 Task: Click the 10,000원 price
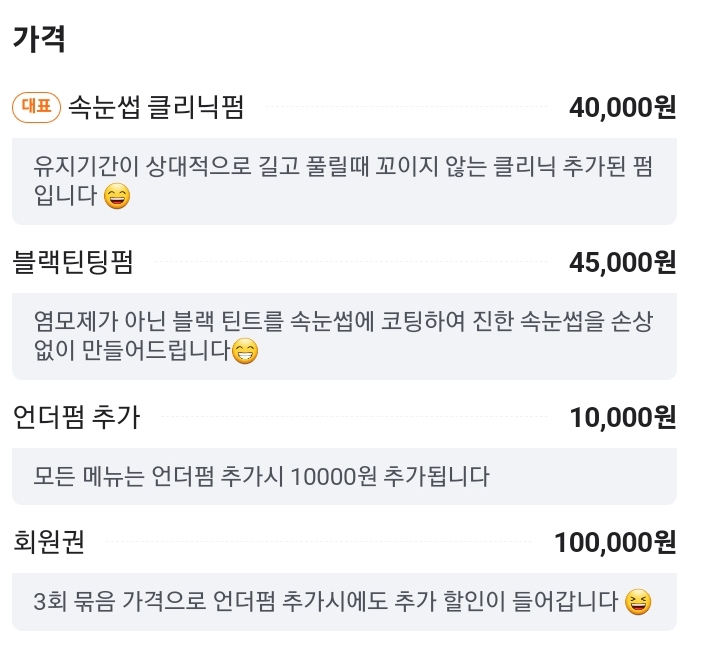click(622, 417)
